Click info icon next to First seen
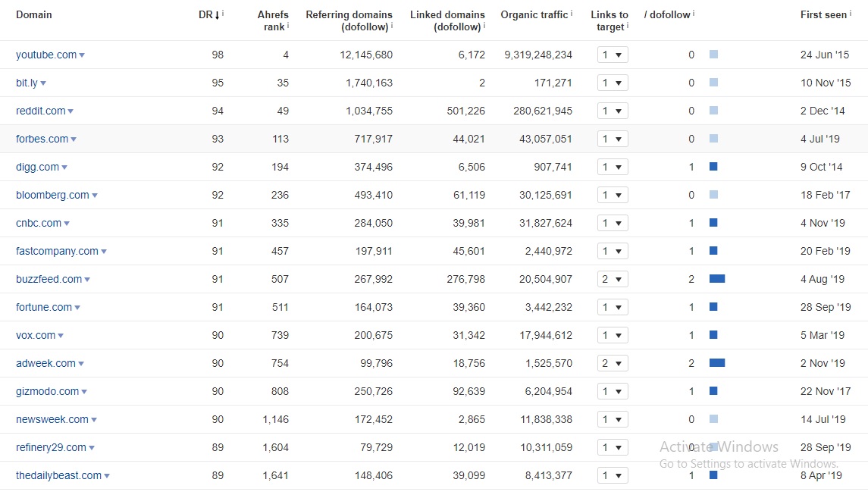This screenshot has height=495, width=868. point(851,13)
